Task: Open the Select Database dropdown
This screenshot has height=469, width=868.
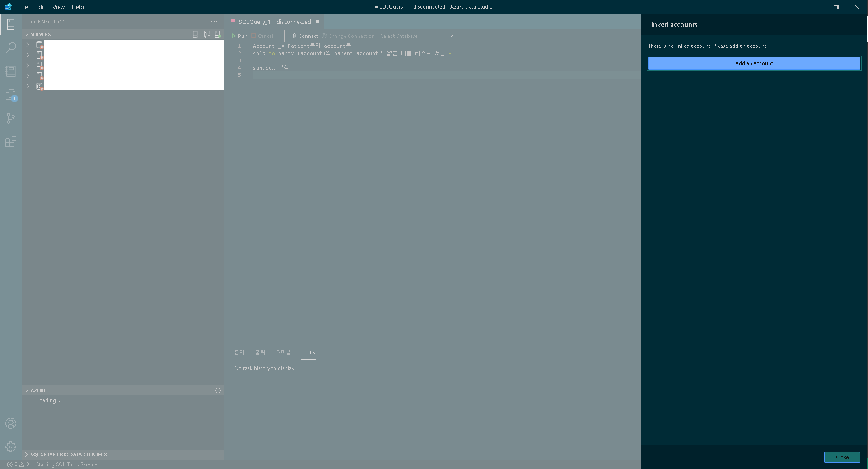Action: (416, 36)
